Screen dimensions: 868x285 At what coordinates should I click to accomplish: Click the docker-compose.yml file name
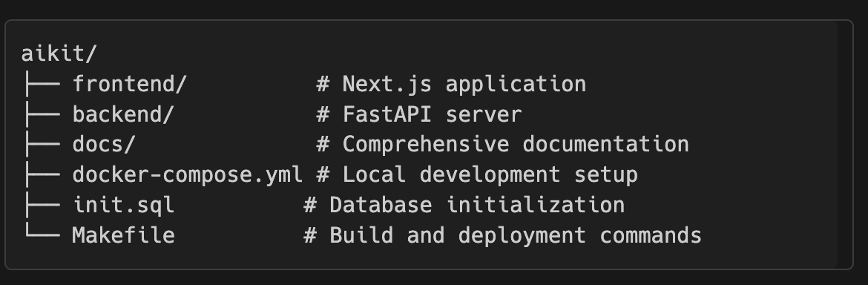point(187,175)
